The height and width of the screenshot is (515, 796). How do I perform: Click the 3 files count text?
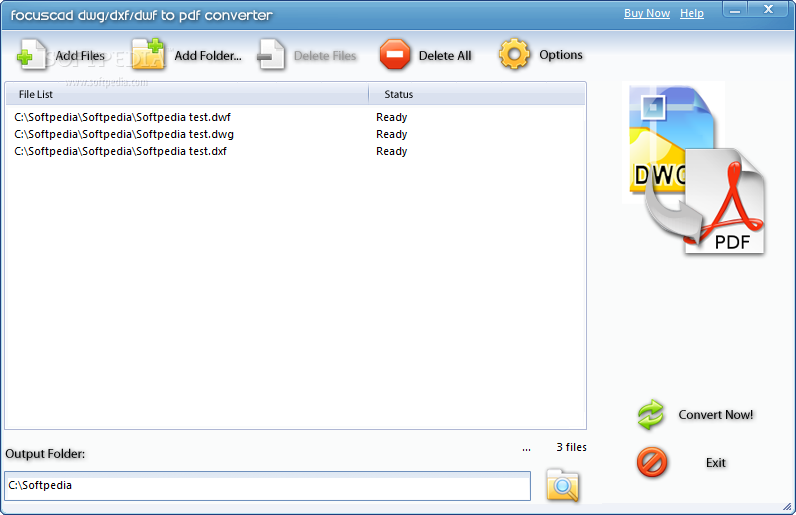pyautogui.click(x=571, y=447)
